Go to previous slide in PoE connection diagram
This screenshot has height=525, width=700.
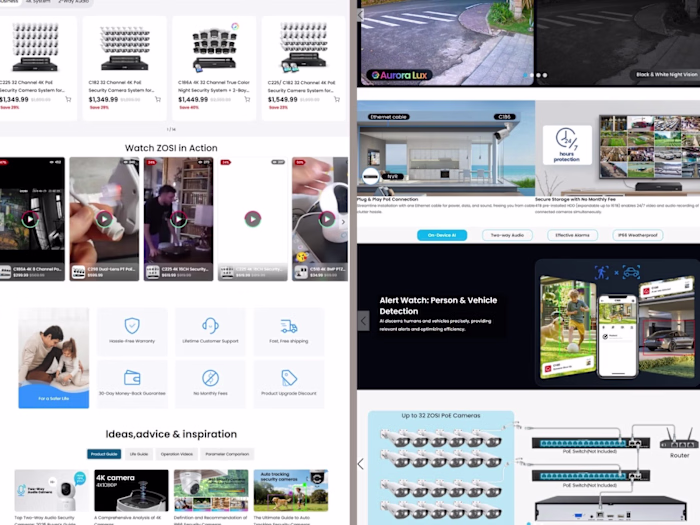point(361,464)
